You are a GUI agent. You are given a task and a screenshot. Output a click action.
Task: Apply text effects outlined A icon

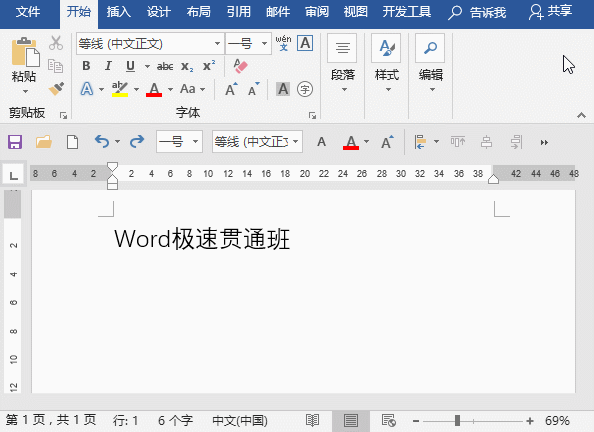(x=87, y=89)
